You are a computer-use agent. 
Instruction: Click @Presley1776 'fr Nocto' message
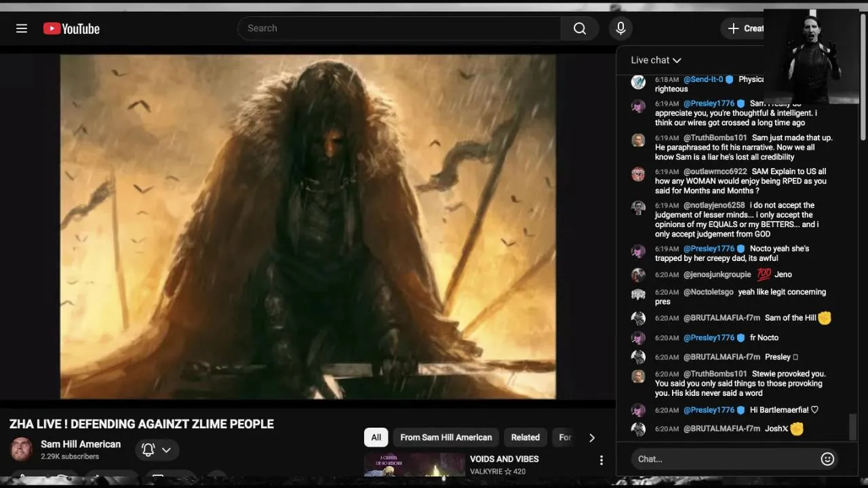(764, 338)
